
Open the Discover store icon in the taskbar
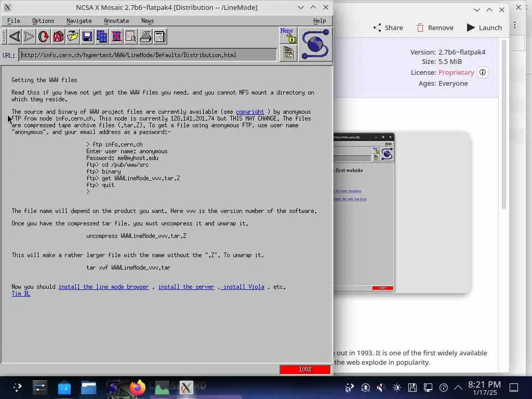coord(64,388)
